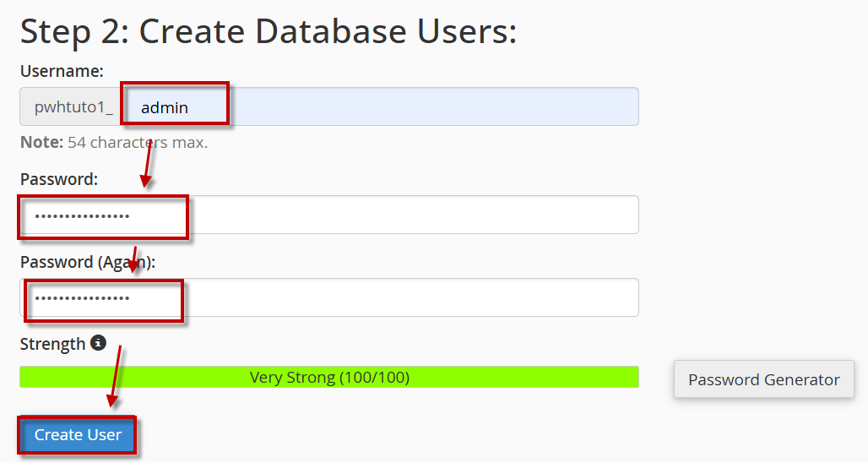868x463 pixels.
Task: Click the Username label
Action: 62,71
